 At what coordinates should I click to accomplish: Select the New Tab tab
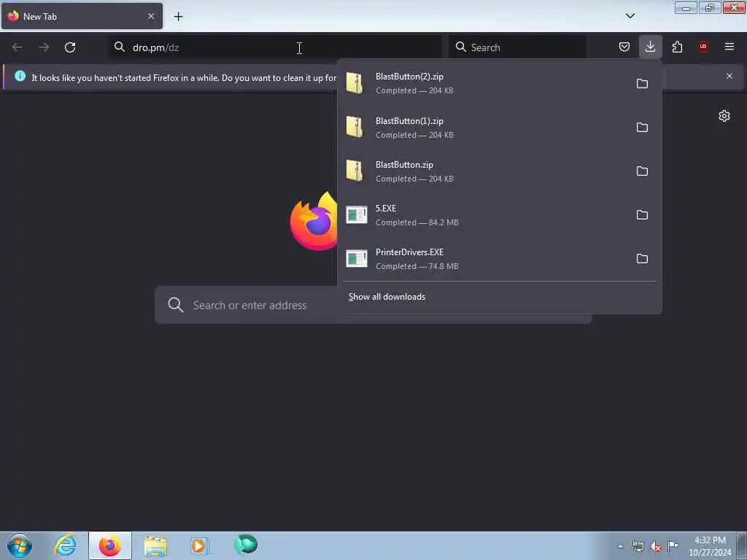(82, 17)
